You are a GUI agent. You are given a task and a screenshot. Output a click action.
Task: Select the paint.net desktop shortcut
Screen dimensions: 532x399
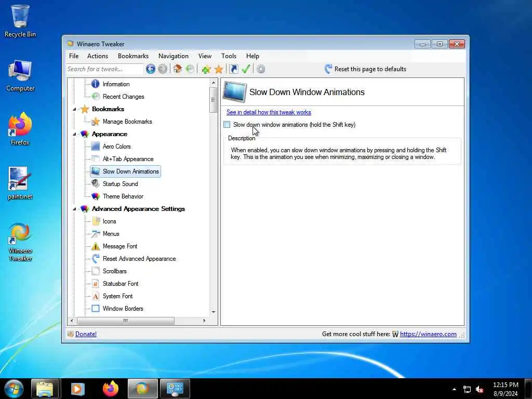tap(20, 183)
